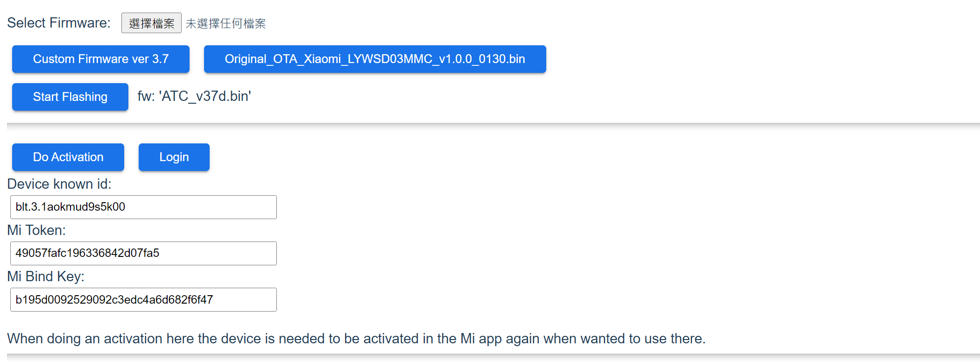
Task: Click the value blt.3.1aokmud9s5k00
Action: point(71,206)
